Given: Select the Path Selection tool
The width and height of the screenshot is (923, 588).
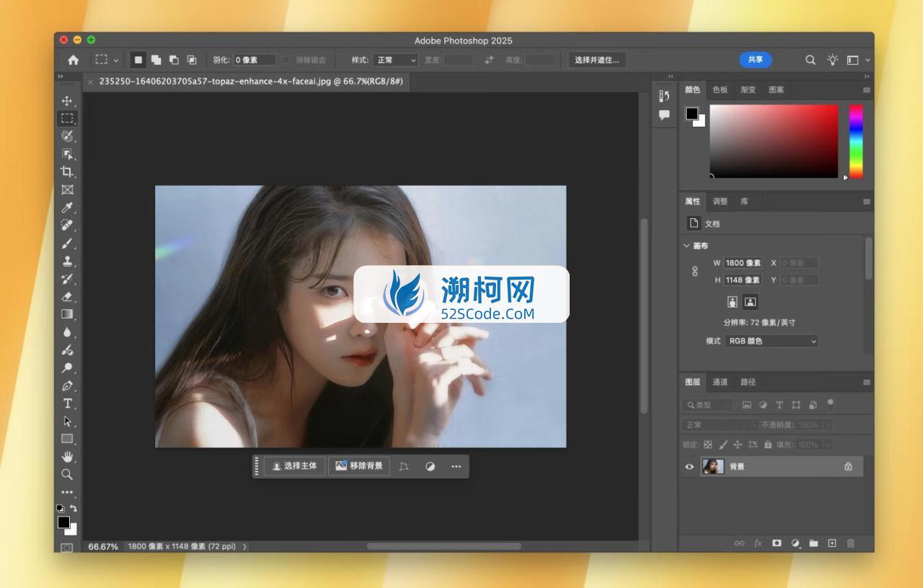Looking at the screenshot, I should tap(67, 421).
